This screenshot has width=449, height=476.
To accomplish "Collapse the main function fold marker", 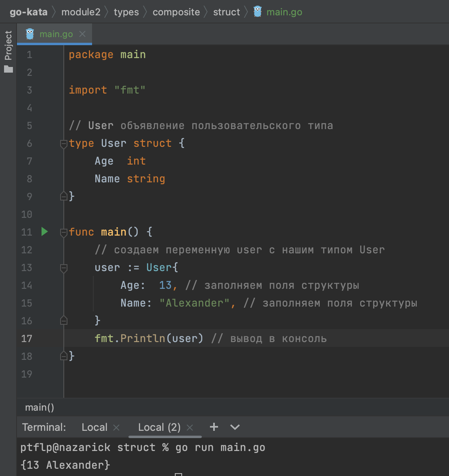I will (x=63, y=232).
